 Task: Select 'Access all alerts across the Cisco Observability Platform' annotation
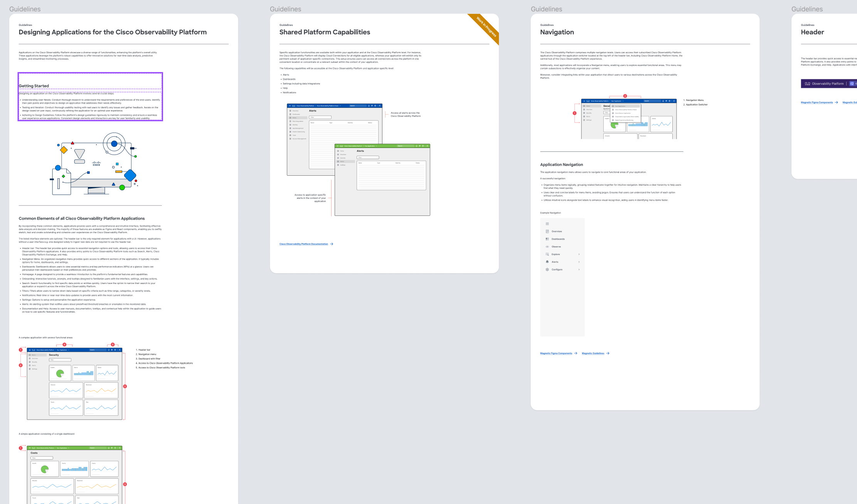(x=406, y=114)
